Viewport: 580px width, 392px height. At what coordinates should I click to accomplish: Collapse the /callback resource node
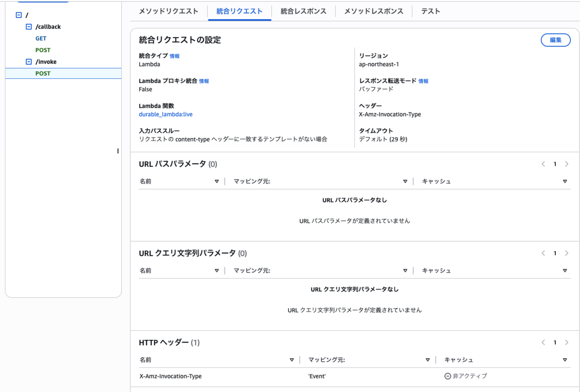29,27
